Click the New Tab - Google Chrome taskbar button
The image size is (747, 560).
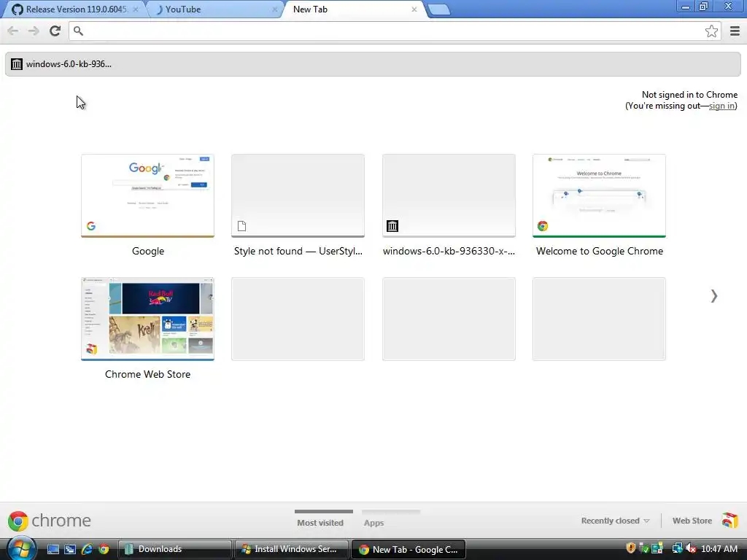[x=408, y=549]
